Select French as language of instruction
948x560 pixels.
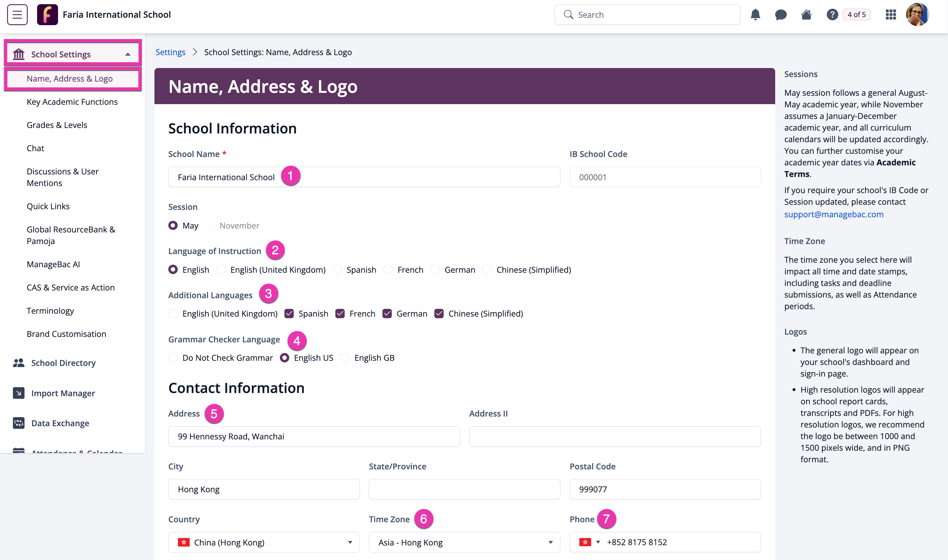point(388,270)
